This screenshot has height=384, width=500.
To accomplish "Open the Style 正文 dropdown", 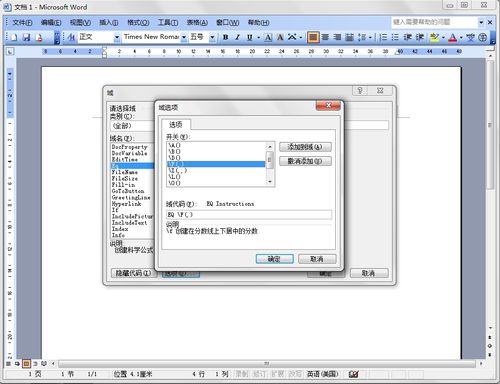I will point(117,37).
